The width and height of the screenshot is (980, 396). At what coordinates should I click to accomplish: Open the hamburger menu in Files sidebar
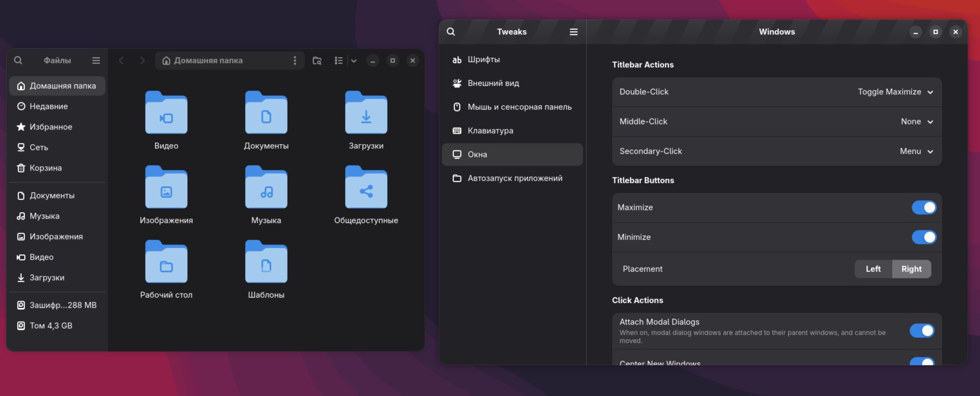[96, 60]
